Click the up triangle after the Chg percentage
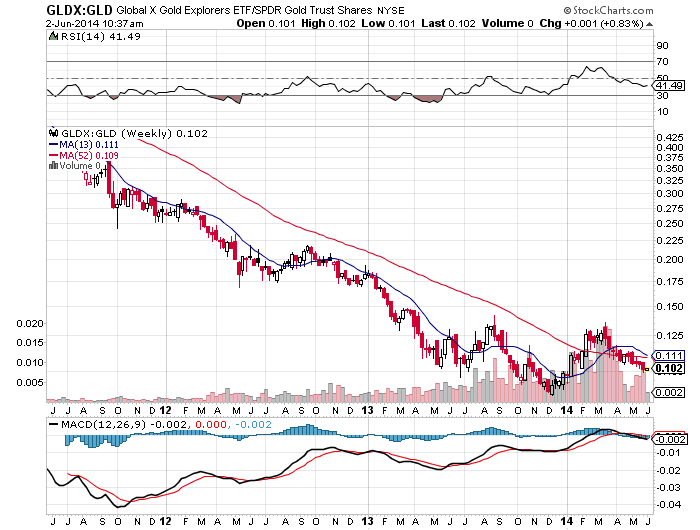 (649, 24)
